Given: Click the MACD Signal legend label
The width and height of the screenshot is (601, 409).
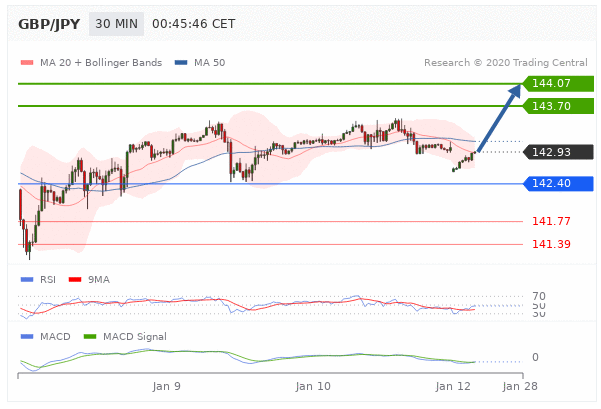Looking at the screenshot, I should tap(135, 337).
